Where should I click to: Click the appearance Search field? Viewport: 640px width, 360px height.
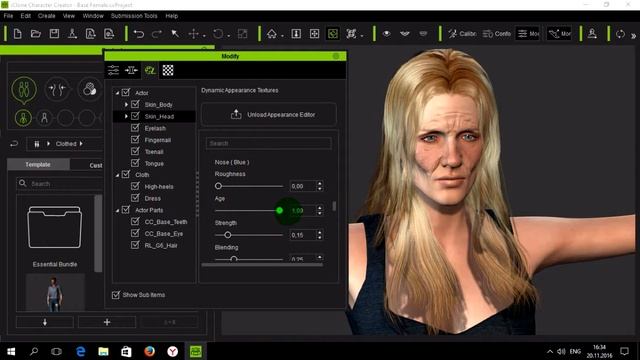[x=269, y=143]
